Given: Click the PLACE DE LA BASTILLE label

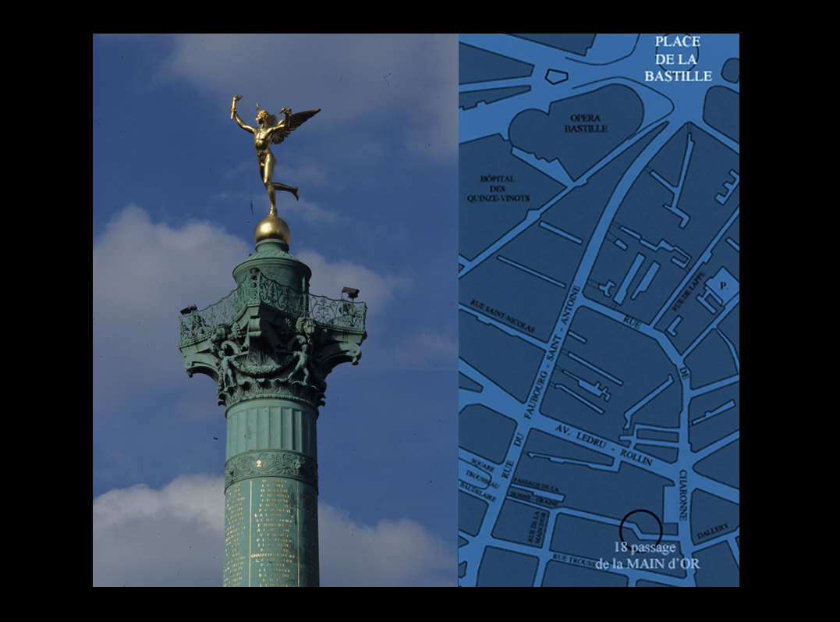Looking at the screenshot, I should point(678,59).
